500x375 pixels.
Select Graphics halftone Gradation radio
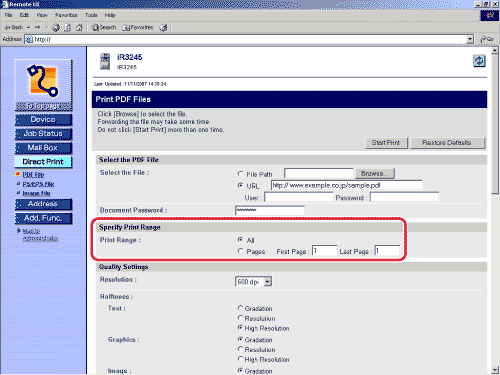[240, 339]
